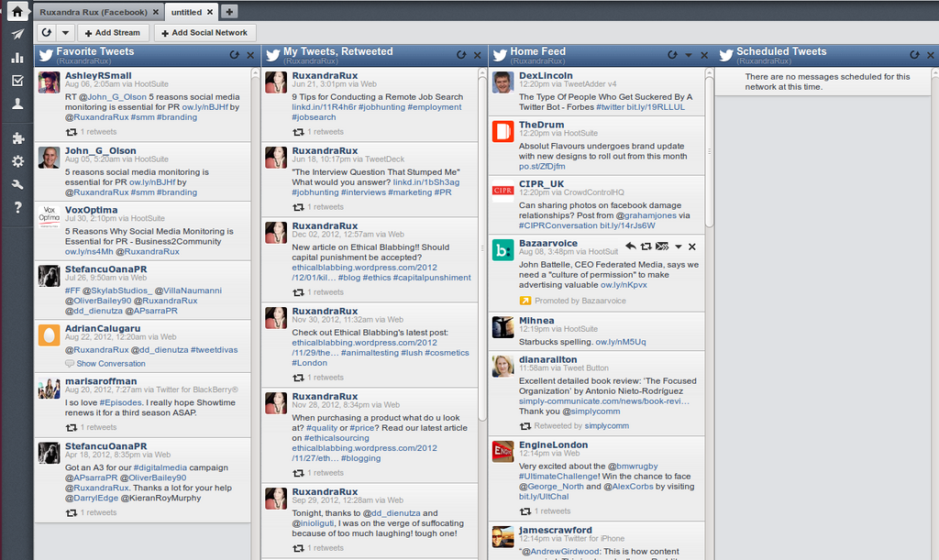Expand the action menu on the Bazaarvoice tweet
This screenshot has height=560, width=939.
pyautogui.click(x=678, y=246)
